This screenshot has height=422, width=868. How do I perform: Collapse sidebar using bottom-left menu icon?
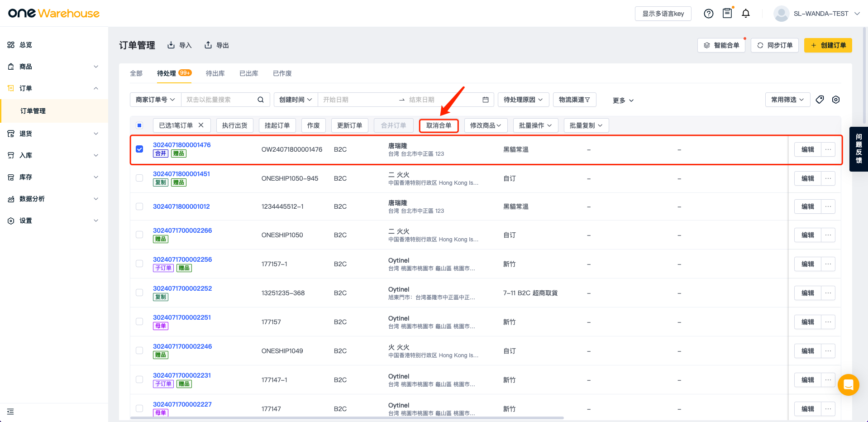(10, 412)
